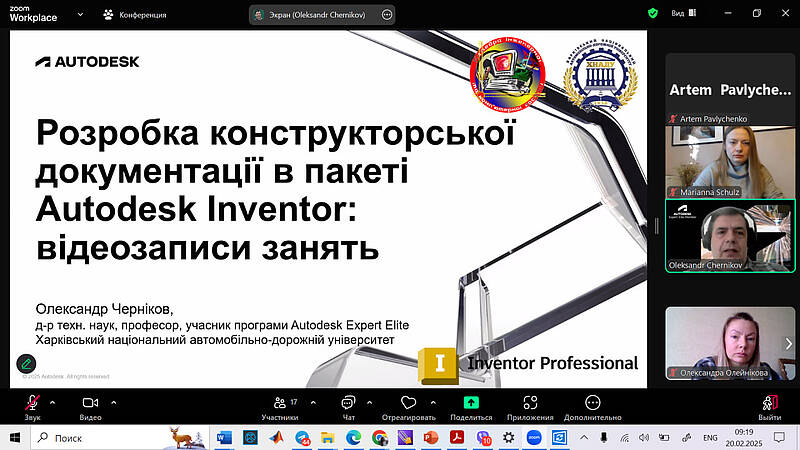Select Artem Pavlychenko participant tile
The height and width of the screenshot is (450, 800).
(x=730, y=89)
